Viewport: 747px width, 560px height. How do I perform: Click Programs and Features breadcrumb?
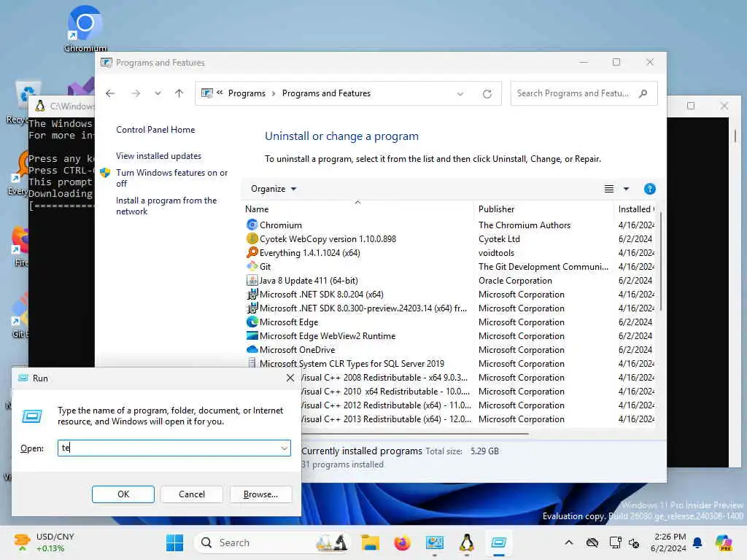326,93
